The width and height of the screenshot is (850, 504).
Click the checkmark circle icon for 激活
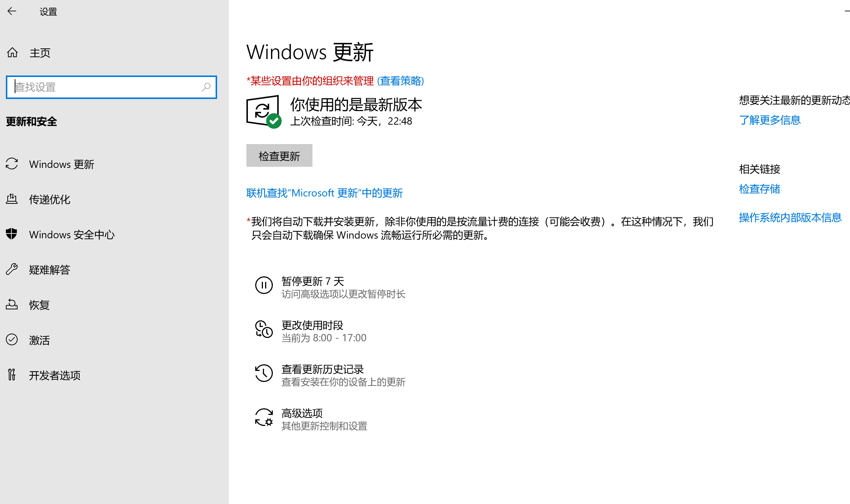pos(12,340)
